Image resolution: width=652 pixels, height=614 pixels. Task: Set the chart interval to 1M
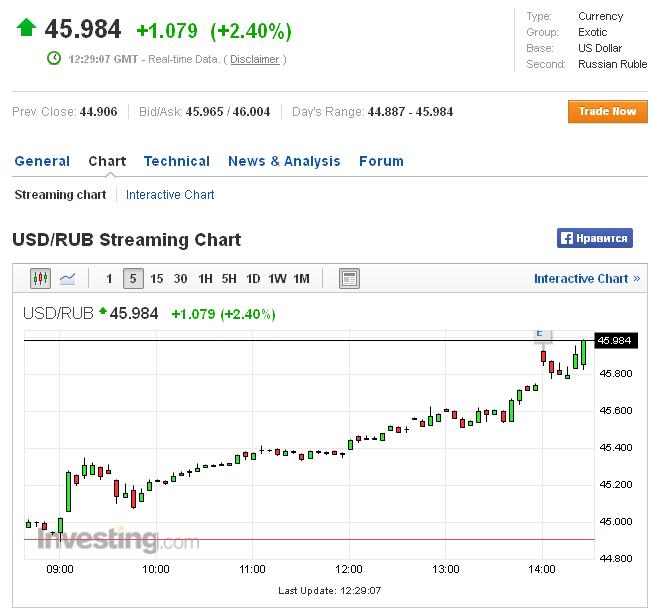tap(301, 279)
